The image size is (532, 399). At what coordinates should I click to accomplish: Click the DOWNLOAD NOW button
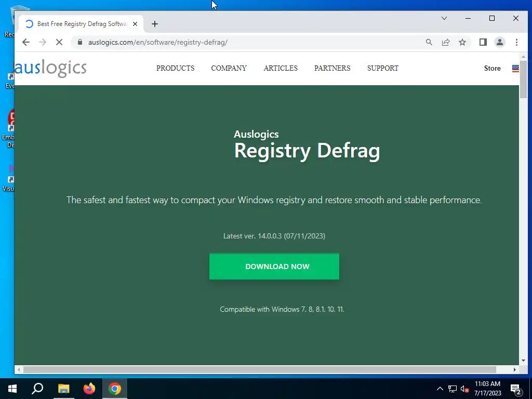[x=274, y=267]
